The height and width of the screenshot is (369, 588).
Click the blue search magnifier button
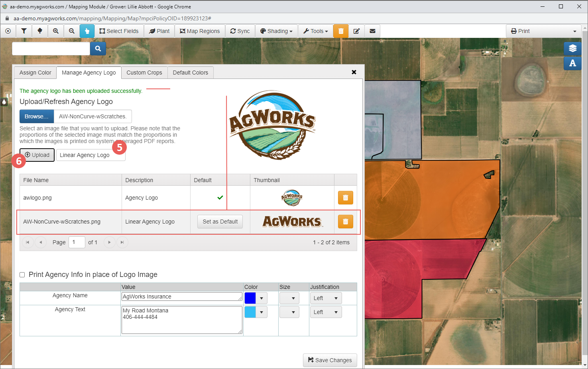(x=98, y=49)
